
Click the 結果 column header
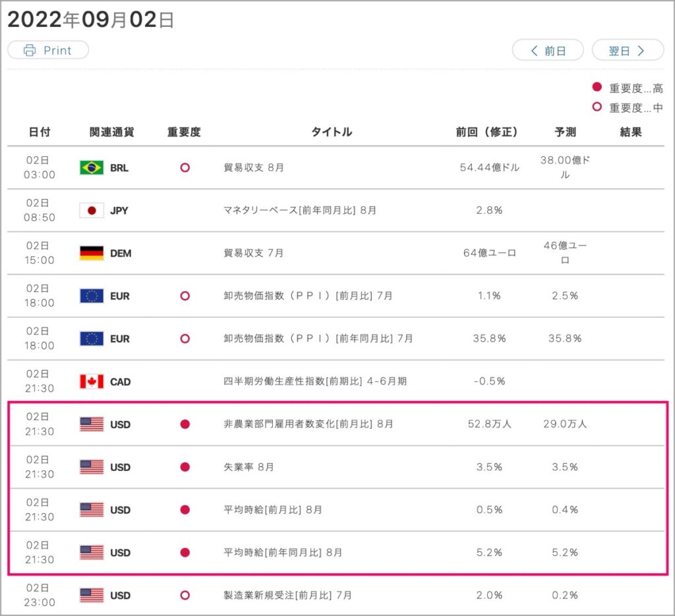(x=631, y=132)
